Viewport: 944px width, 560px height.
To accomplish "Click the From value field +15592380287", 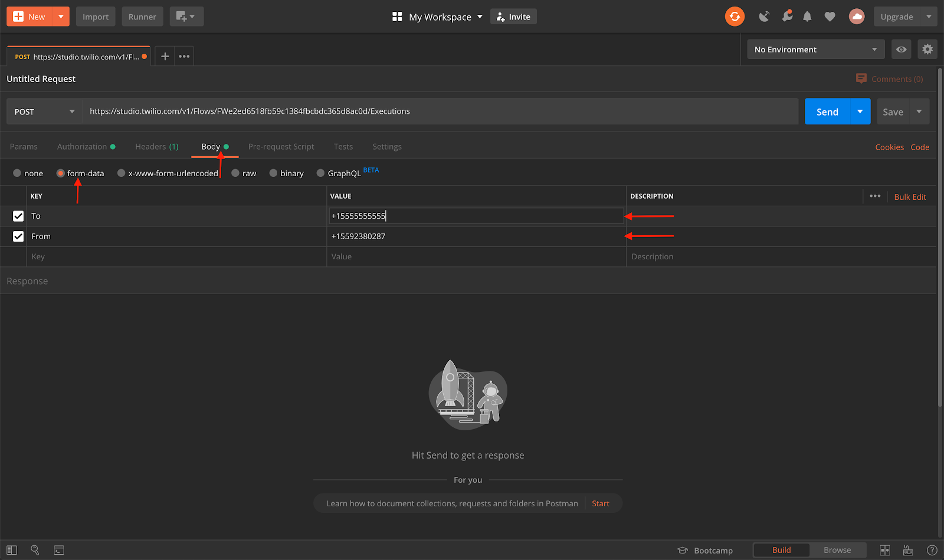I will [x=476, y=236].
